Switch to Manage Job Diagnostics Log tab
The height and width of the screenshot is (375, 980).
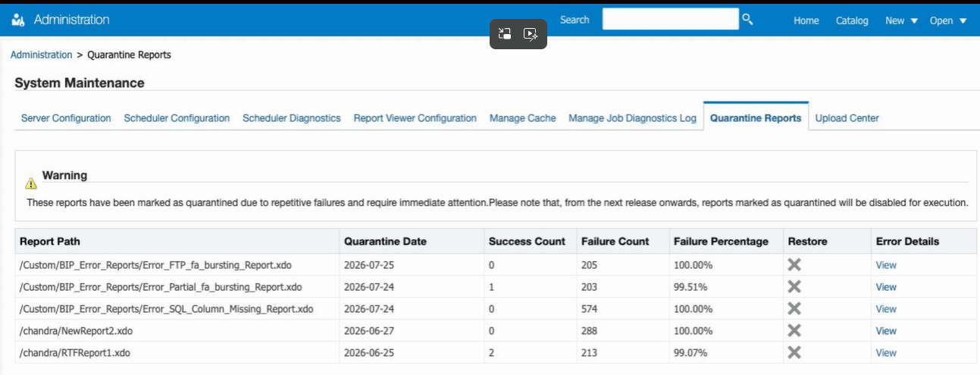[x=632, y=118]
